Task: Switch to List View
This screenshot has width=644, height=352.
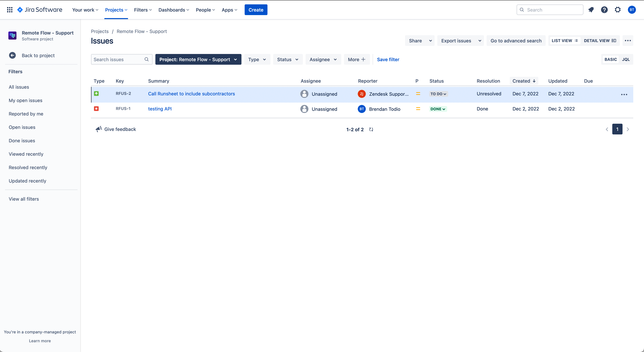Action: tap(564, 41)
